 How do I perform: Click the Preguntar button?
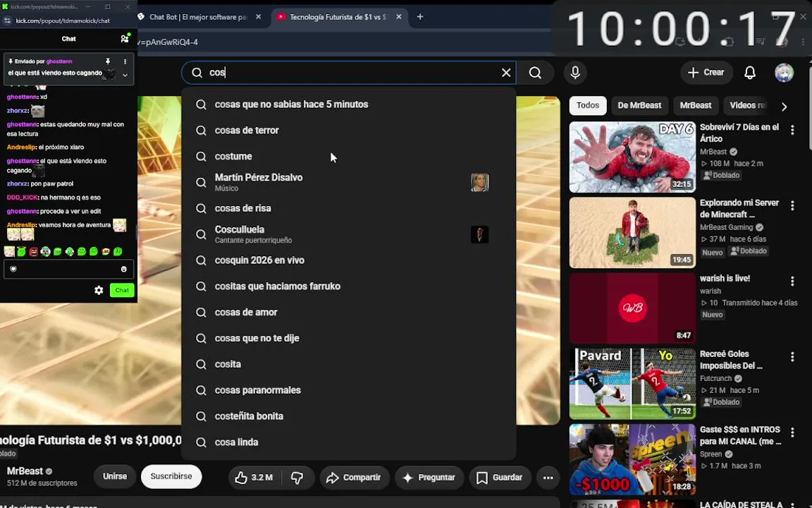point(429,478)
